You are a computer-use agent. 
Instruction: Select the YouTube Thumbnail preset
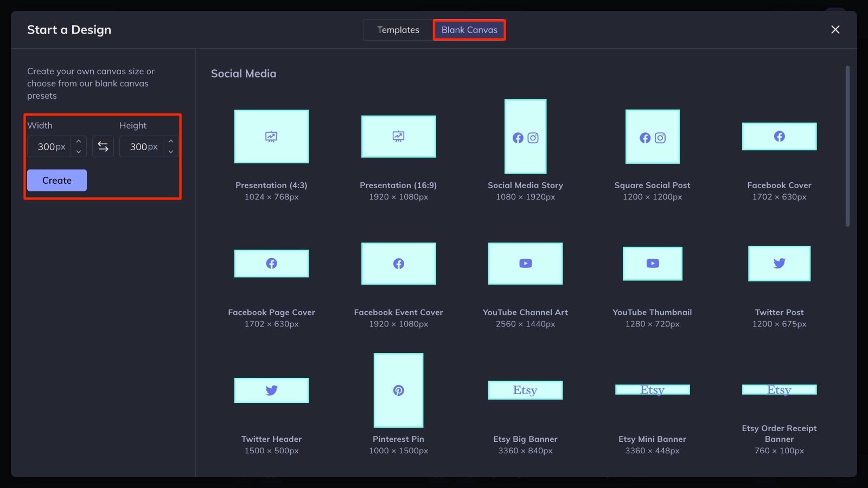(652, 264)
